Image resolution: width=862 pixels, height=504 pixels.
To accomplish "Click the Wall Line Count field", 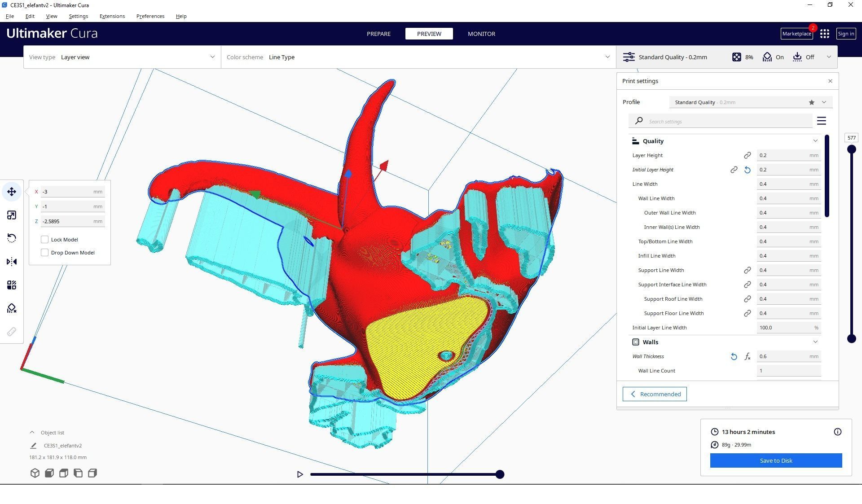I will [788, 371].
